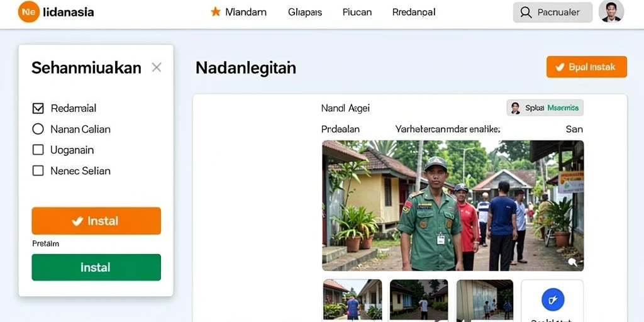Click the orange star beside Miandam
The image size is (644, 322).
pos(216,12)
